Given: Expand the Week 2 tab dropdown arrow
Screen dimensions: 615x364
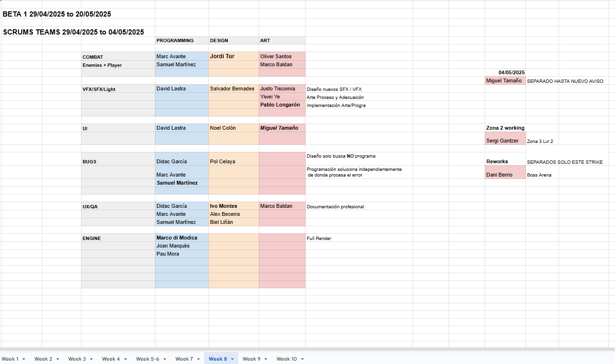Looking at the screenshot, I should click(57, 359).
